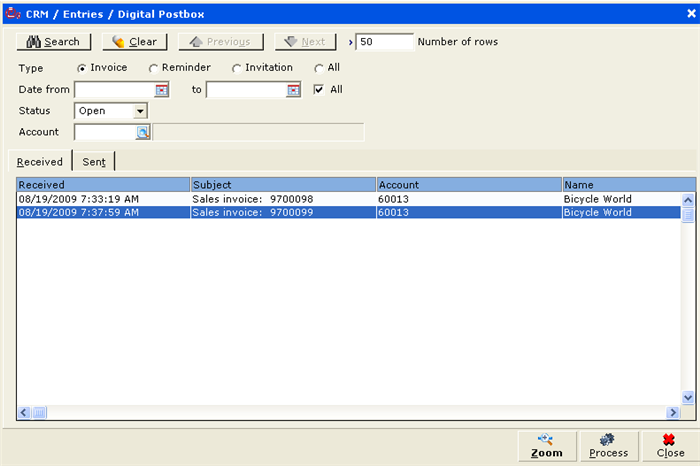Switch to the Sent tab
This screenshot has width=700, height=466.
point(94,162)
